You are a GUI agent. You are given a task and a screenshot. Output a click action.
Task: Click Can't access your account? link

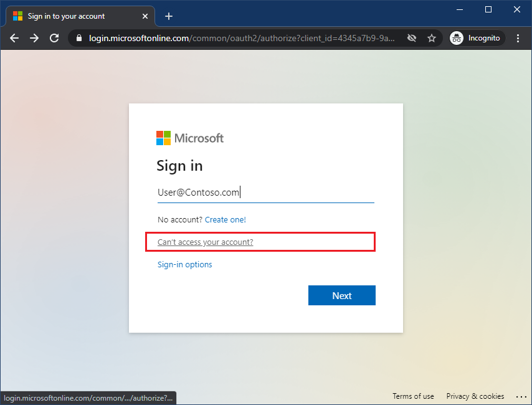206,242
